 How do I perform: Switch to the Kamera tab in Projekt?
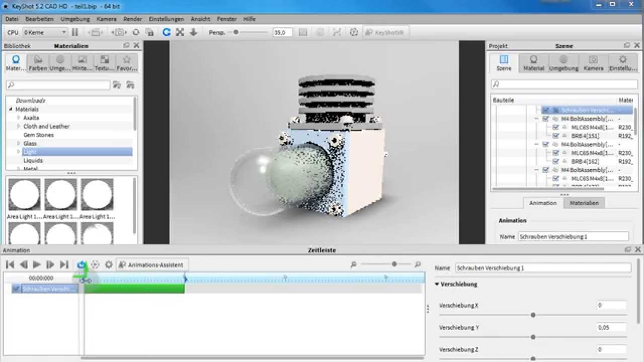coord(593,63)
